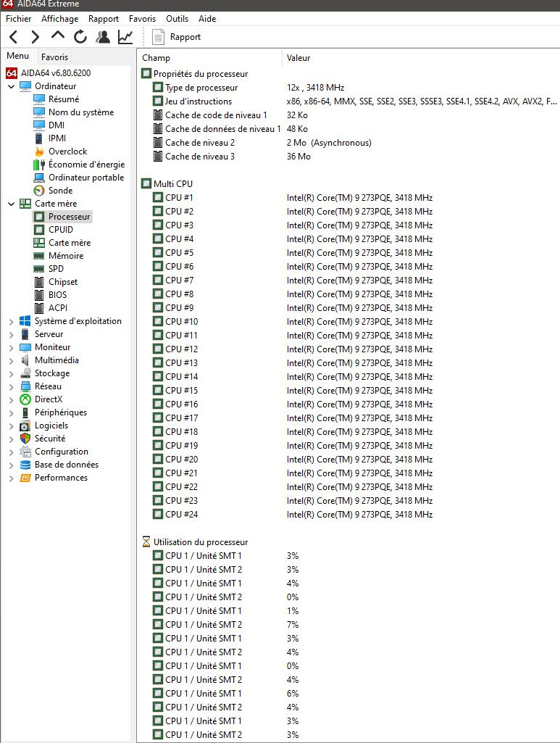
Task: Select the AIDA64 v6.80.6200 root item
Action: pos(49,73)
